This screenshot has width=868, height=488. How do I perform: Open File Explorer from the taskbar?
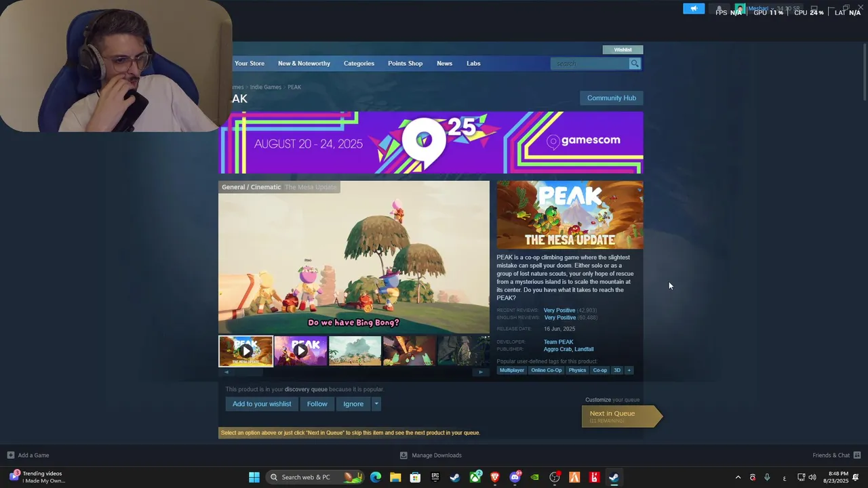click(x=395, y=477)
